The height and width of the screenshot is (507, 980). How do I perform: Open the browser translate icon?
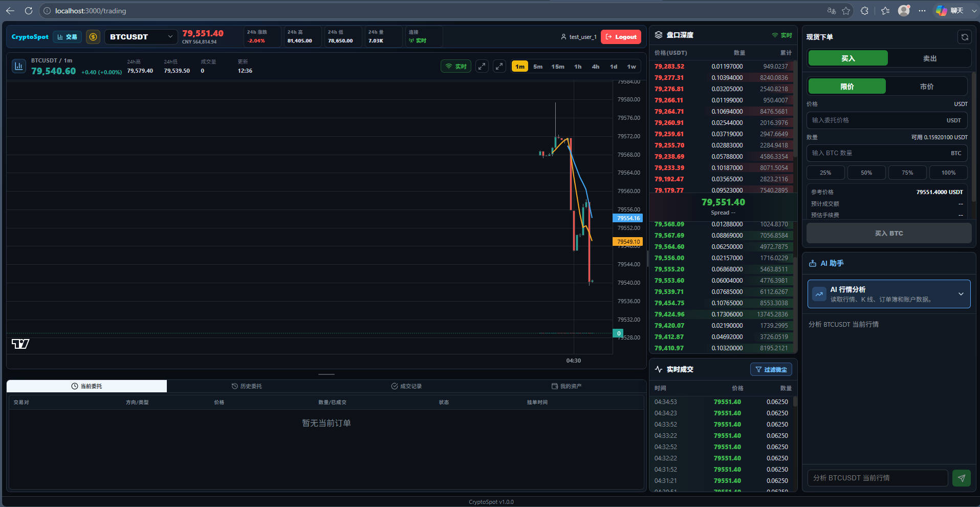click(x=832, y=11)
